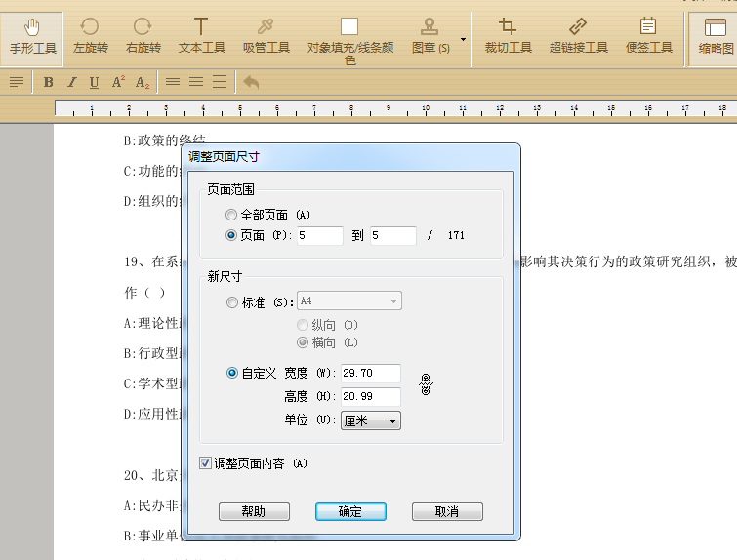This screenshot has width=737, height=560.
Task: Toggle Bold formatting
Action: point(48,82)
